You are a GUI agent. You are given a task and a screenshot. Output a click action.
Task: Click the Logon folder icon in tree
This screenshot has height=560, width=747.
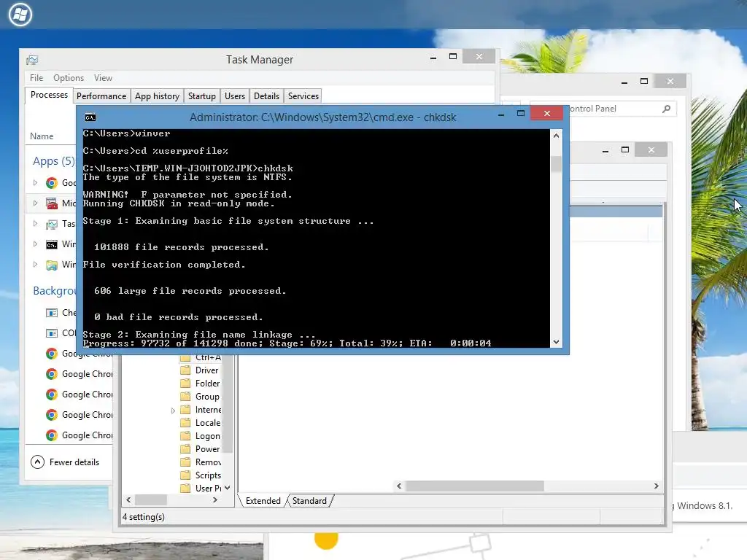(x=186, y=436)
